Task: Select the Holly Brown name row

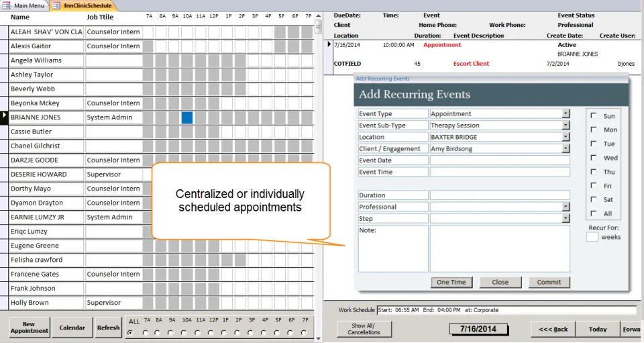Action: tap(46, 302)
